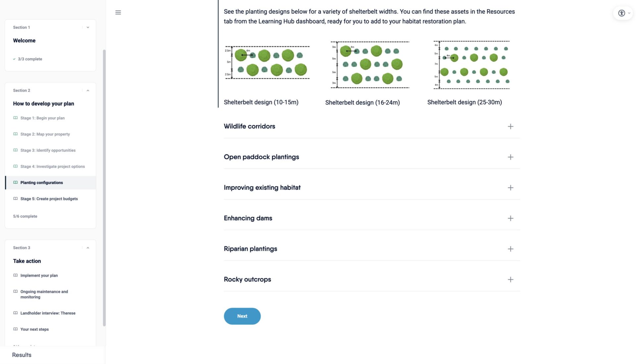Open Stage 5: Create project budgets
This screenshot has width=636, height=364.
(49, 199)
